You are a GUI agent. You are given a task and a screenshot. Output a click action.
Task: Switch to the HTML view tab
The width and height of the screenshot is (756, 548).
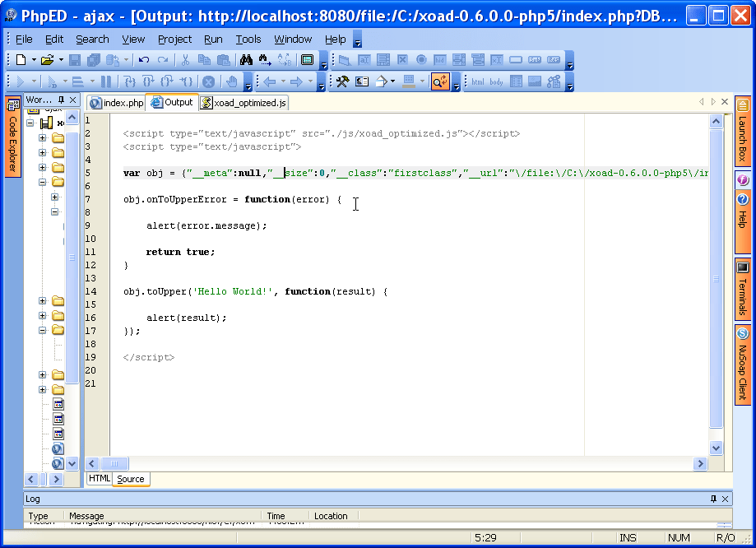click(100, 478)
